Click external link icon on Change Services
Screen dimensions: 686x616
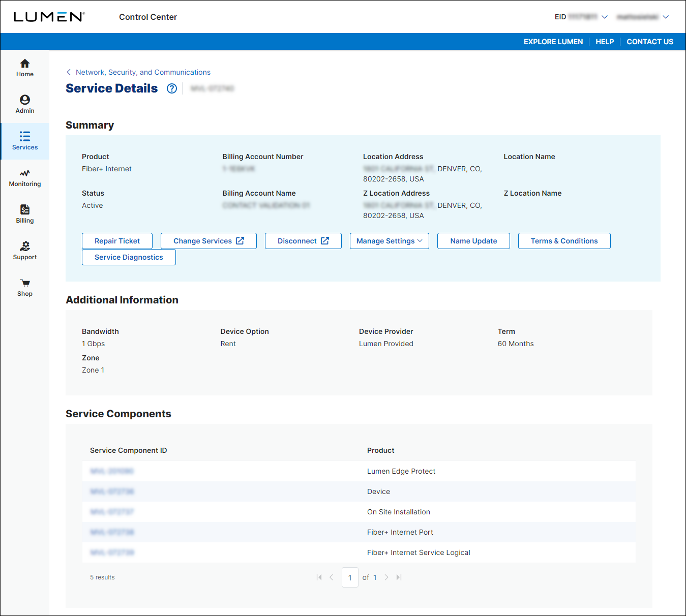tap(240, 241)
